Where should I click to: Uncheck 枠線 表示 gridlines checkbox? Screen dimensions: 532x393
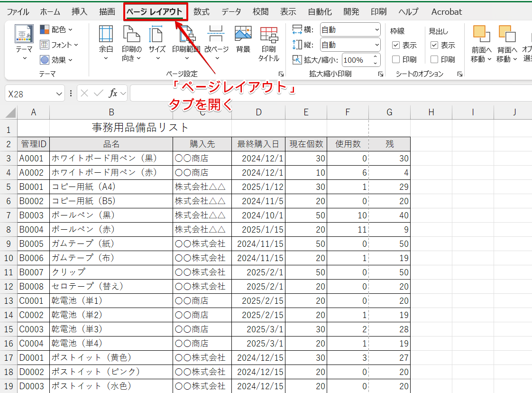tap(396, 46)
